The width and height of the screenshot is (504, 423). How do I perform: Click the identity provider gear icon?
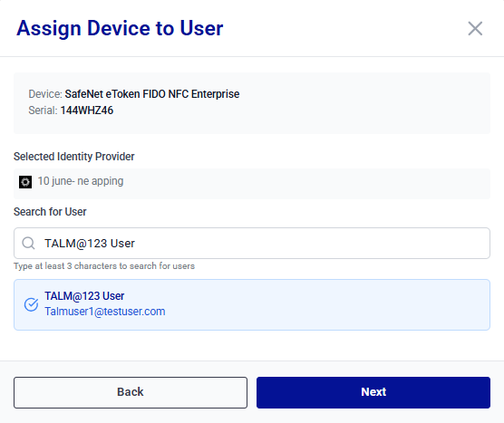25,182
